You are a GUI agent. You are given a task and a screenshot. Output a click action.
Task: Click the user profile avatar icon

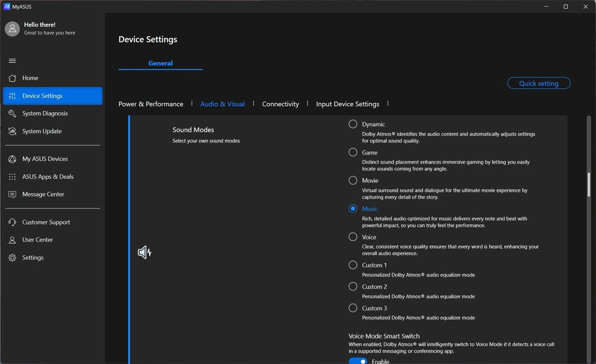(x=12, y=29)
